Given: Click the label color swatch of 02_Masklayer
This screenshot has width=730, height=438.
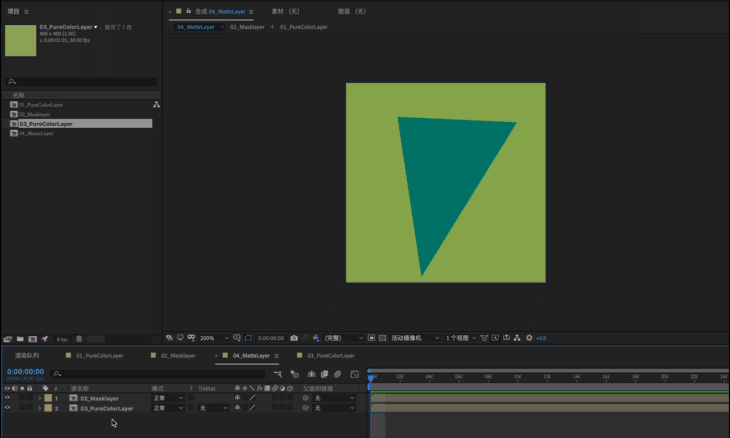Looking at the screenshot, I should point(48,398).
